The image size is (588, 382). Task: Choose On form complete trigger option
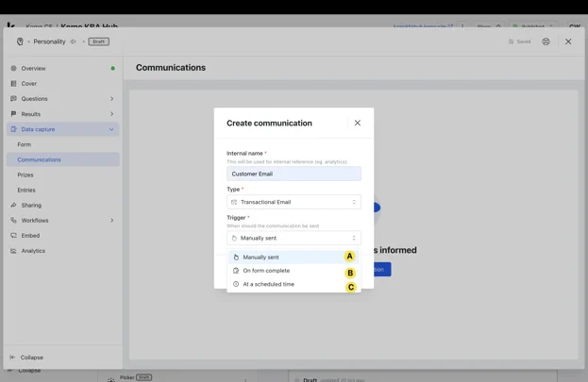294,271
